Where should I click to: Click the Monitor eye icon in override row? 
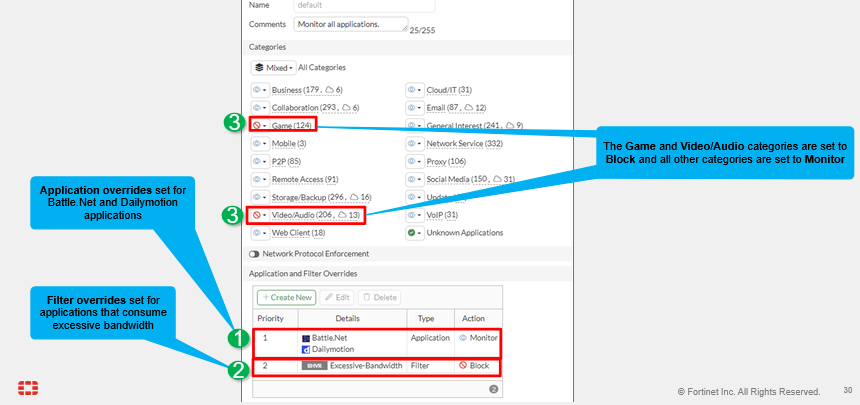462,338
